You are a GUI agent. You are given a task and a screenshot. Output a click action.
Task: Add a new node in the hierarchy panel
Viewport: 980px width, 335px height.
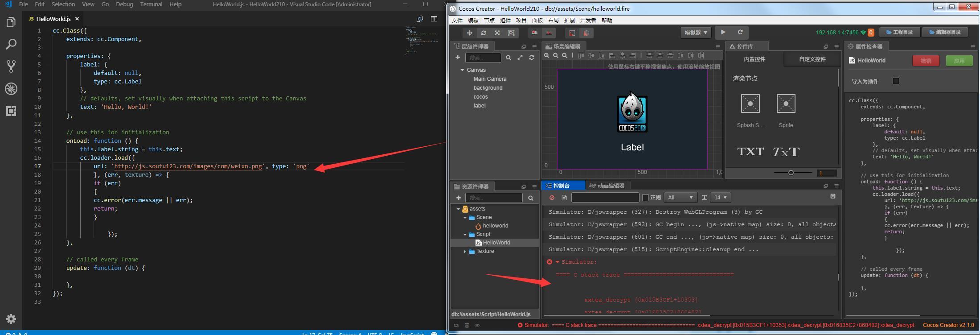pyautogui.click(x=457, y=58)
